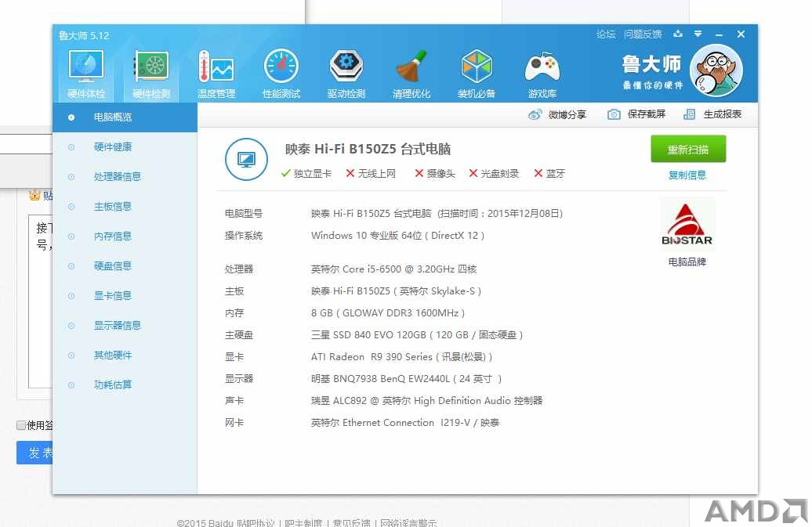Click the BenQ EW2440L monitor value
This screenshot has height=527, width=812.
[x=407, y=378]
